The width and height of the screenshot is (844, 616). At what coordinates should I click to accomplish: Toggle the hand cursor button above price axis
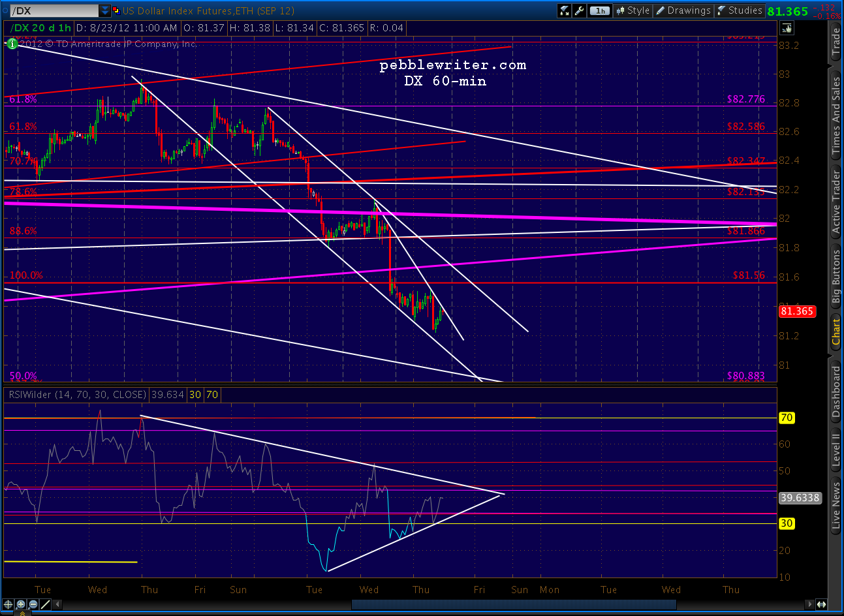787,28
